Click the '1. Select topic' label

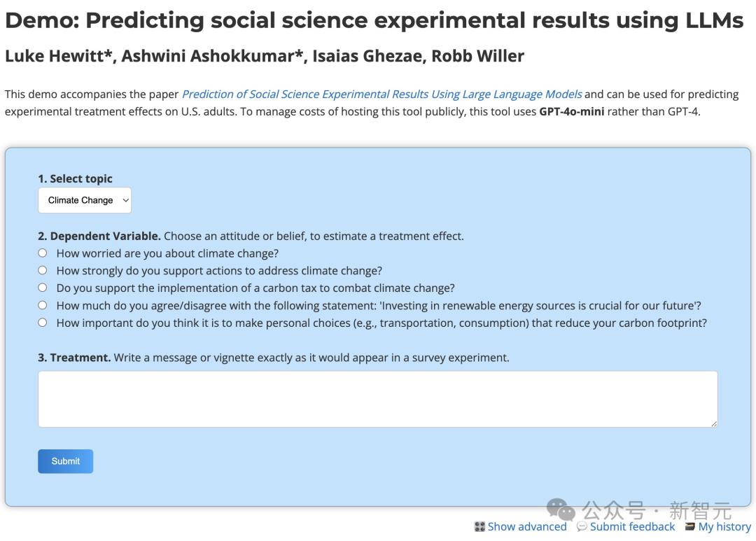coord(75,178)
